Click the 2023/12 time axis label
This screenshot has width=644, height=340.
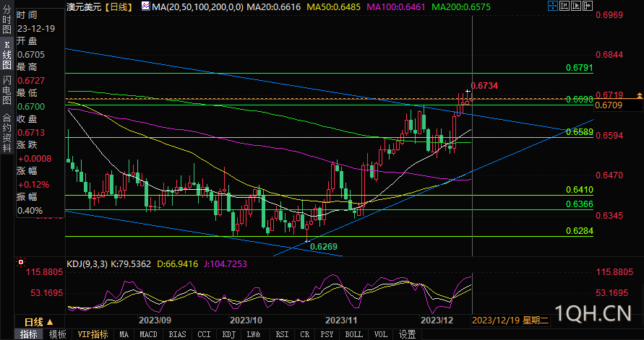tap(437, 320)
